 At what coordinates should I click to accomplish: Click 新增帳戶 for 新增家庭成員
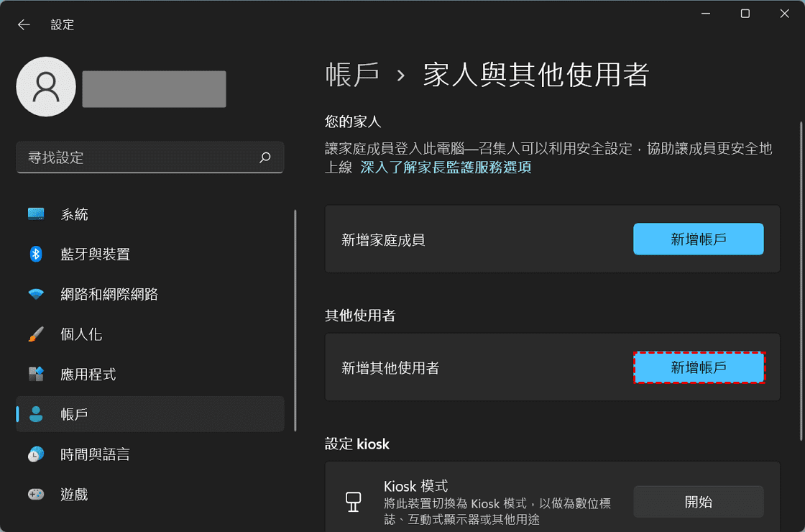(698, 239)
